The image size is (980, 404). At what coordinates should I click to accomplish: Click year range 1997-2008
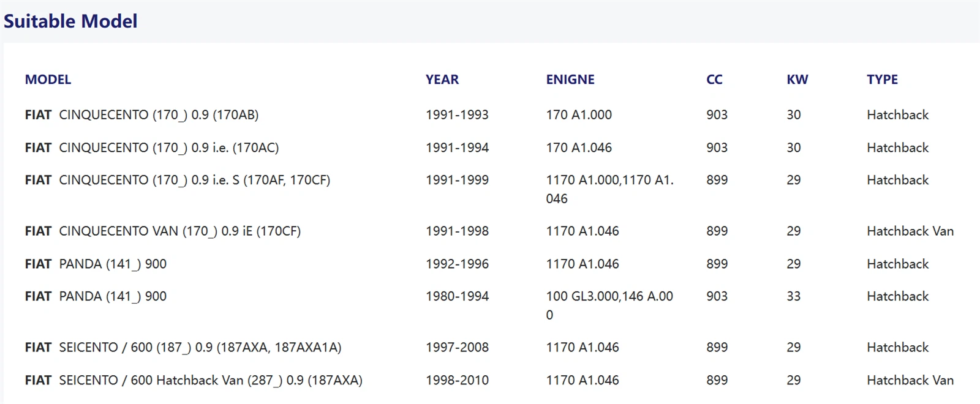point(457,348)
